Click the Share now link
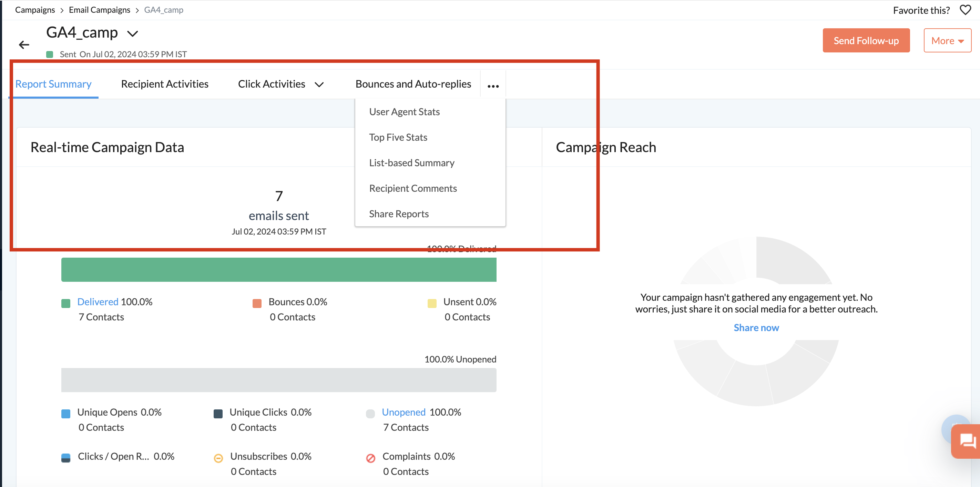This screenshot has height=487, width=980. [756, 327]
